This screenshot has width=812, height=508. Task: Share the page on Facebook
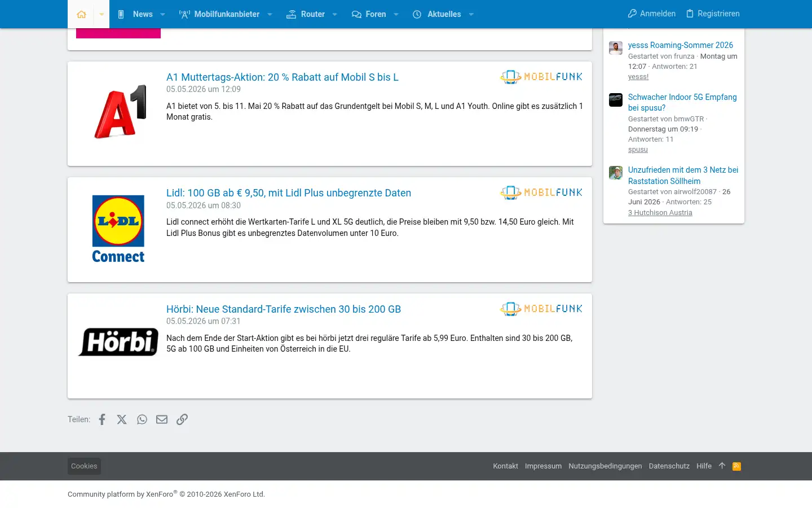(x=102, y=419)
